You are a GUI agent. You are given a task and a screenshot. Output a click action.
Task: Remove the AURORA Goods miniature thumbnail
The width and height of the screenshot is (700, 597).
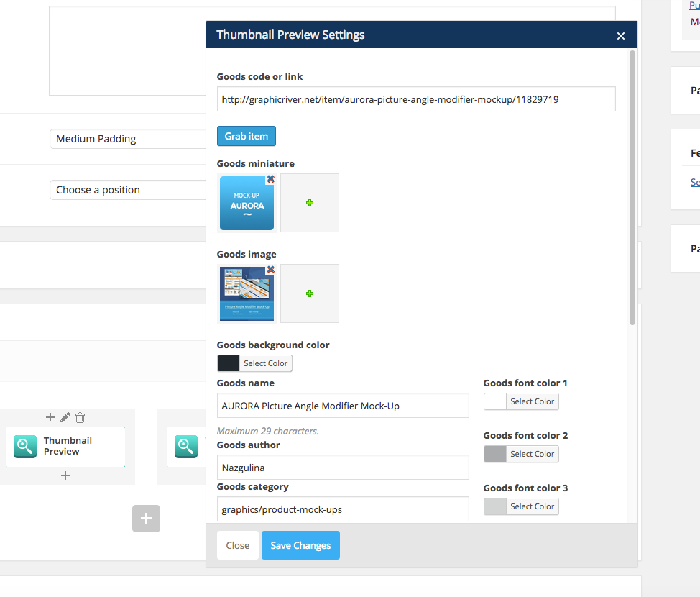click(x=270, y=179)
